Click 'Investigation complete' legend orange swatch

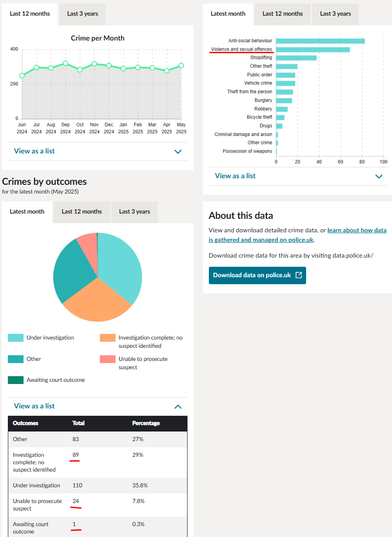pyautogui.click(x=108, y=338)
